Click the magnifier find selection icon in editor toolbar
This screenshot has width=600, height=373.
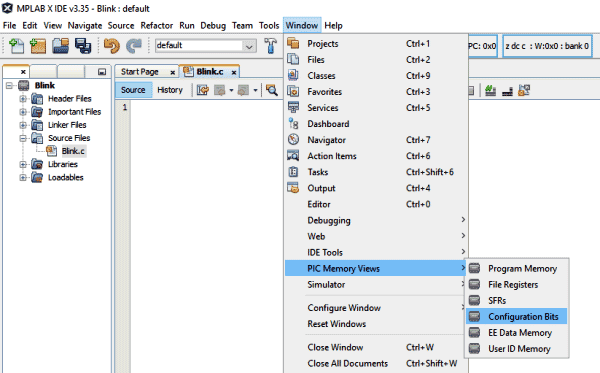[272, 90]
